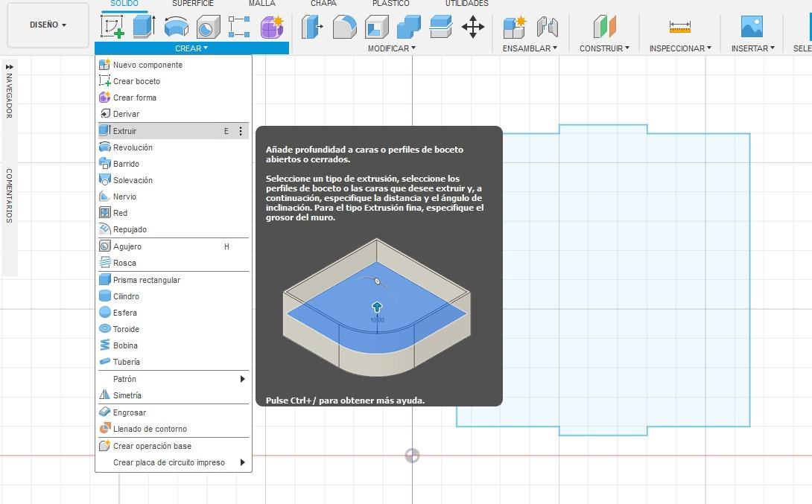Click the Press Pull toolbar icon
Viewport: 812px width, 504px height.
[311, 26]
